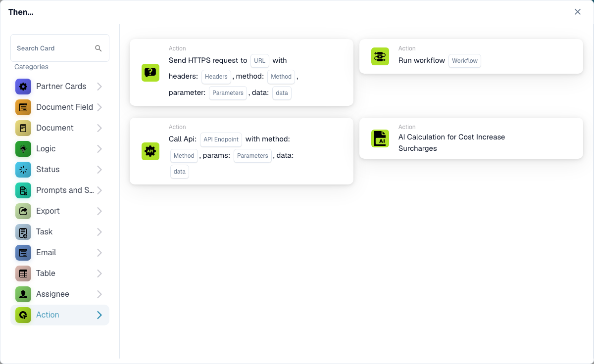Click the data chip in HTTPS request card

(x=282, y=93)
